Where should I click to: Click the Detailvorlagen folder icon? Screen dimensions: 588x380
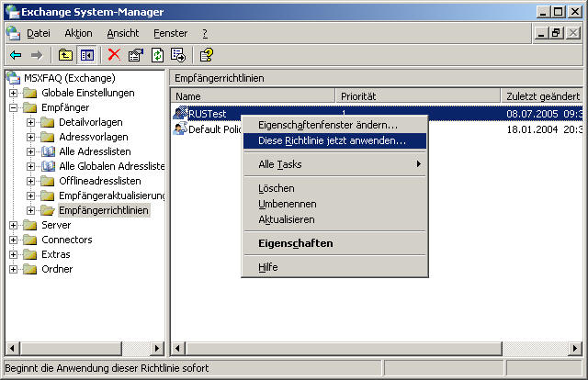coord(47,122)
